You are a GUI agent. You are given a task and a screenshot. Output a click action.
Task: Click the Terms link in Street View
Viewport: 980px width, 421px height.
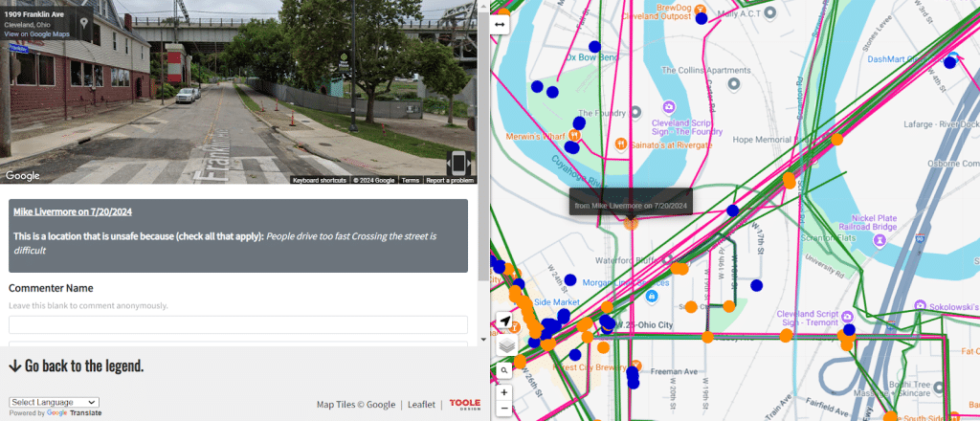(x=410, y=180)
